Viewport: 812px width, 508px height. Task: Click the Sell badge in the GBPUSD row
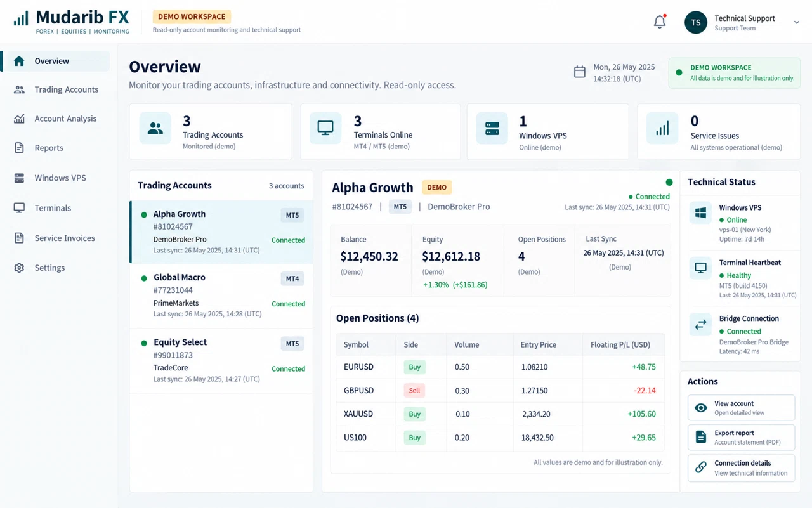point(414,390)
